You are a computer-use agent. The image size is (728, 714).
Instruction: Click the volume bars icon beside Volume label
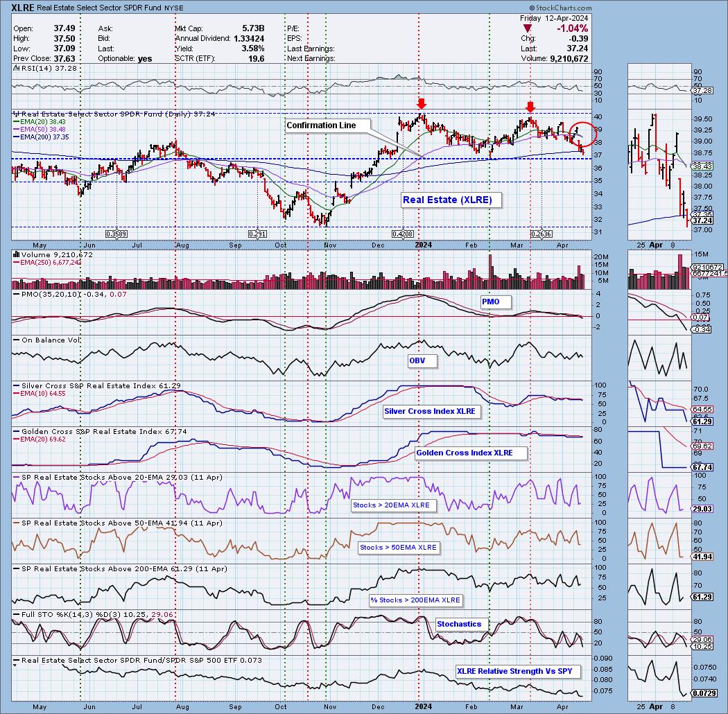[x=16, y=254]
